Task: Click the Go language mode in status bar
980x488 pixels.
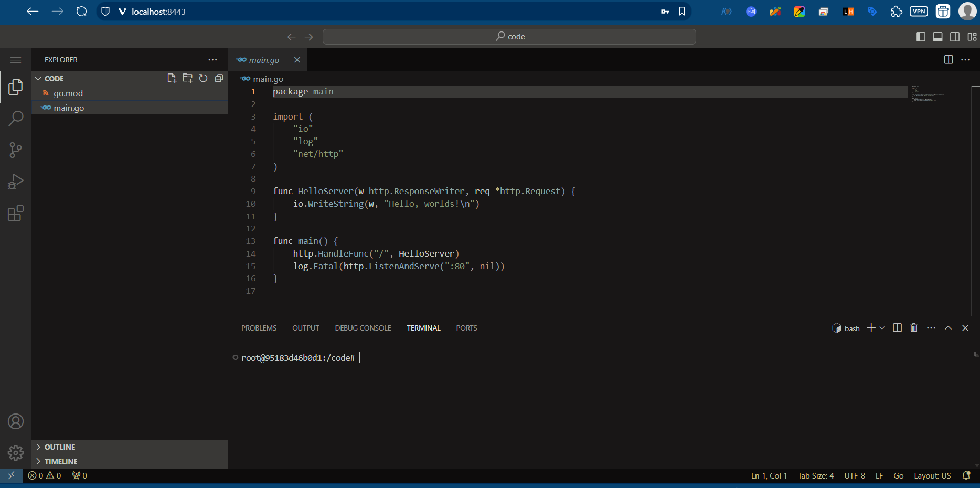Action: [898, 476]
